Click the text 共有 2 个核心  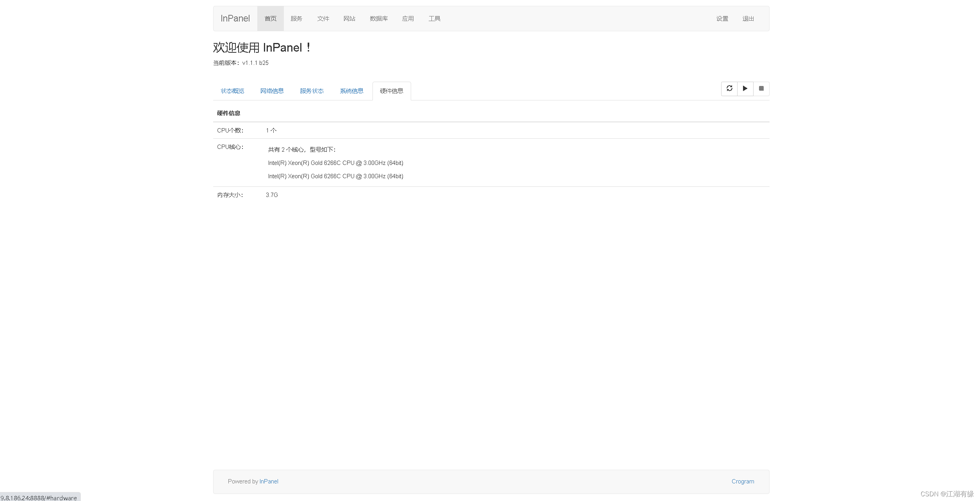pyautogui.click(x=286, y=150)
